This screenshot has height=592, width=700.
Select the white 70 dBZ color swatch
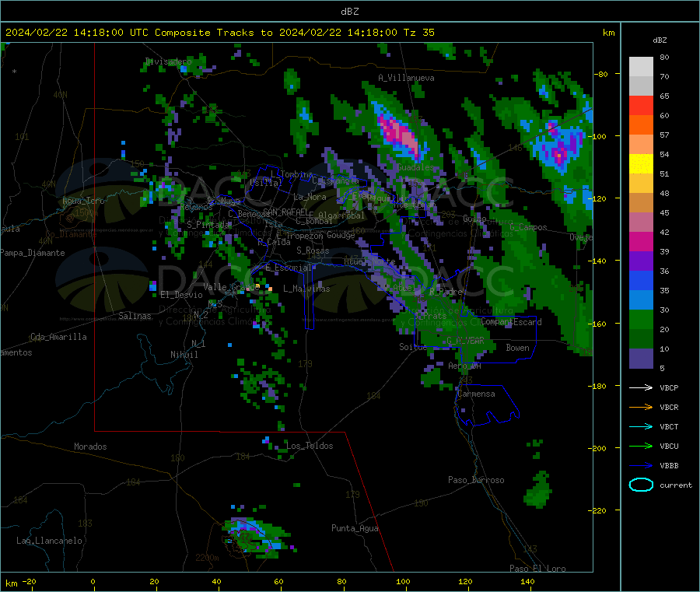pyautogui.click(x=641, y=67)
